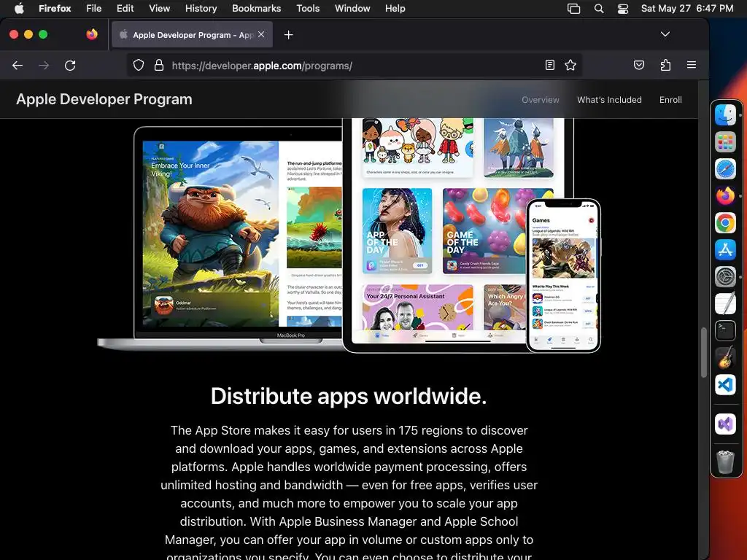Viewport: 747px width, 560px height.
Task: Click the Apple Developer Program heading
Action: (104, 99)
